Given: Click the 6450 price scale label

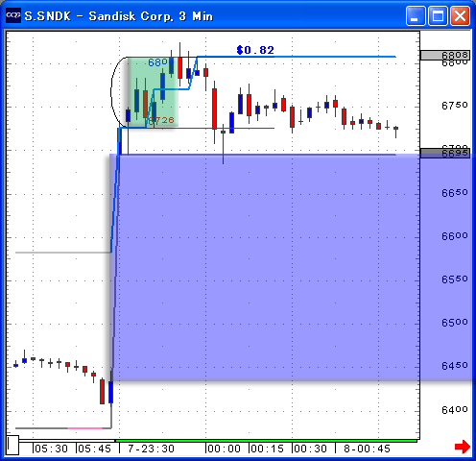Looking at the screenshot, I should click(x=455, y=366).
